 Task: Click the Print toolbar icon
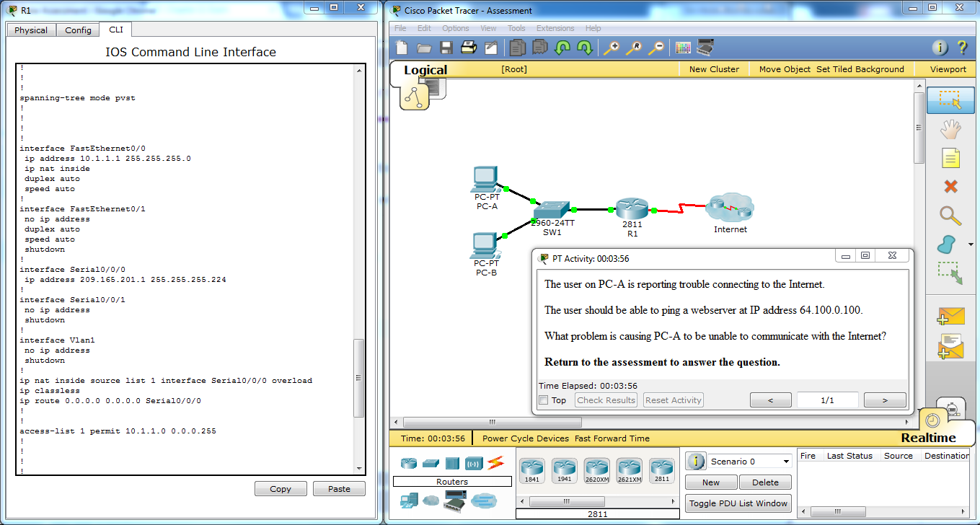[x=469, y=48]
